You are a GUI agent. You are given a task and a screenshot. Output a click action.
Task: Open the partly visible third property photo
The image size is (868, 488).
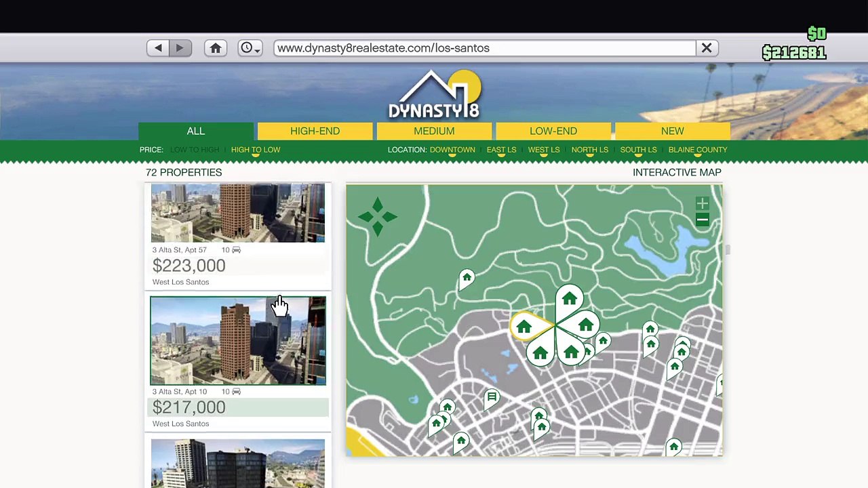[x=238, y=463]
